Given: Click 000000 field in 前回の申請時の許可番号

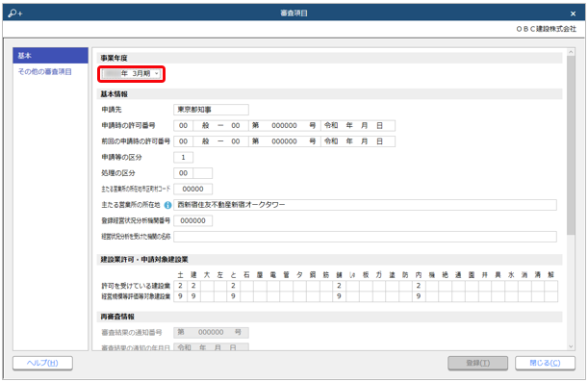Looking at the screenshot, I should click(284, 141).
